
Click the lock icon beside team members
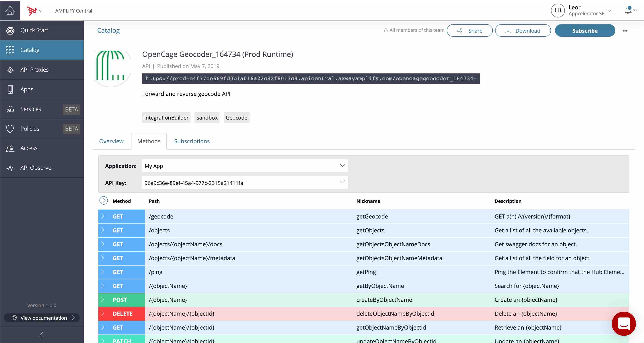coord(386,30)
